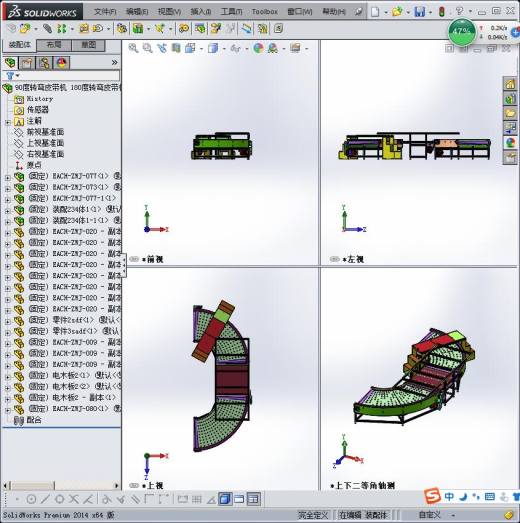Select the 上视基准面 plane

point(45,143)
